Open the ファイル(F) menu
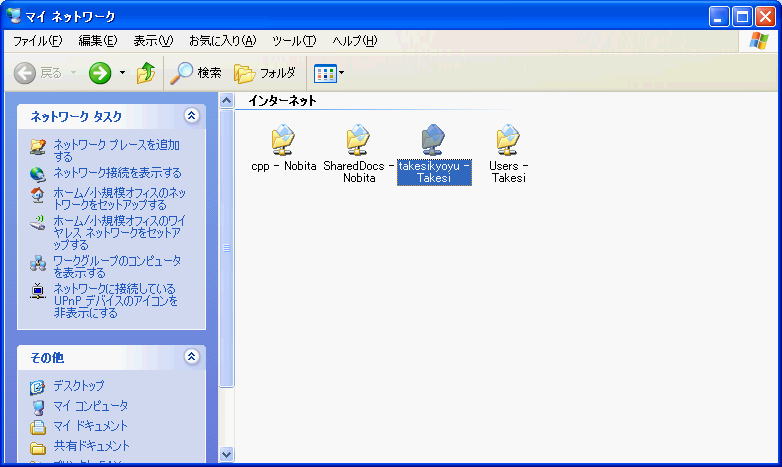The height and width of the screenshot is (467, 782). point(37,41)
